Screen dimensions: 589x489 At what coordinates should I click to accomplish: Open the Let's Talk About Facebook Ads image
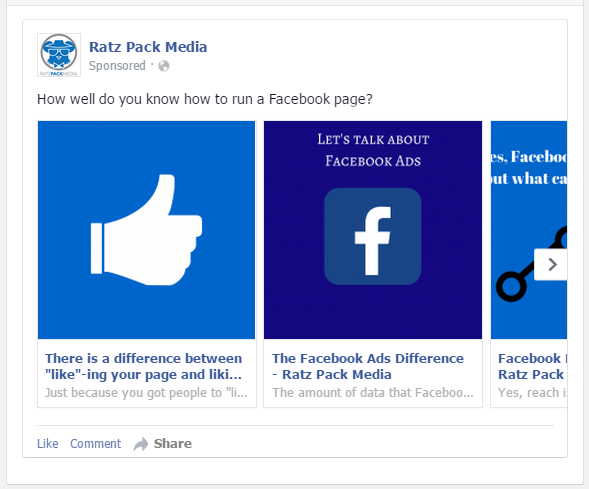tap(373, 230)
